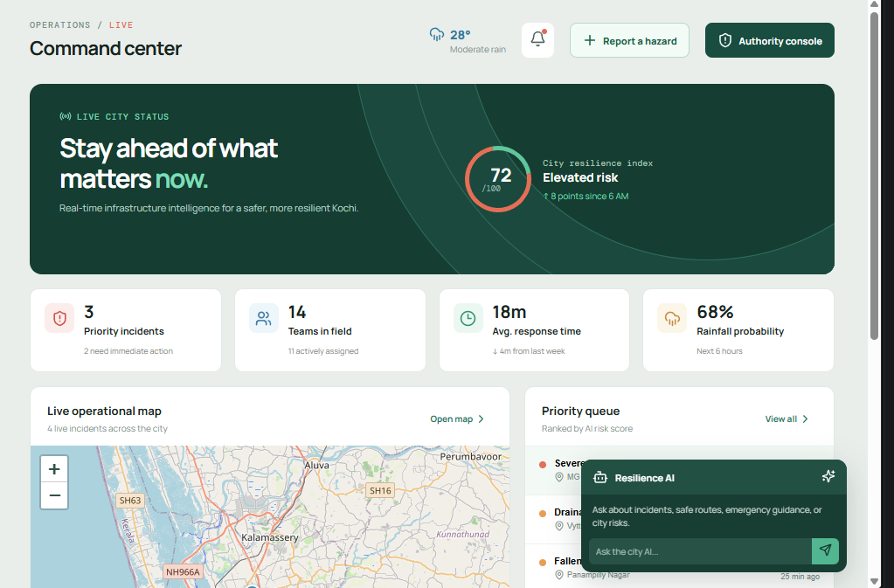This screenshot has width=894, height=588.
Task: Select the Operations breadcrumb
Action: click(60, 25)
